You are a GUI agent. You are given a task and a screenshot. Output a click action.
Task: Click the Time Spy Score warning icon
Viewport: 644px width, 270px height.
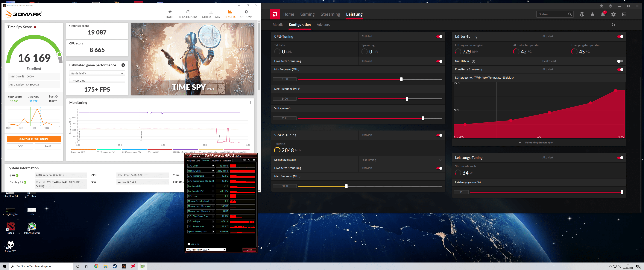tap(35, 27)
